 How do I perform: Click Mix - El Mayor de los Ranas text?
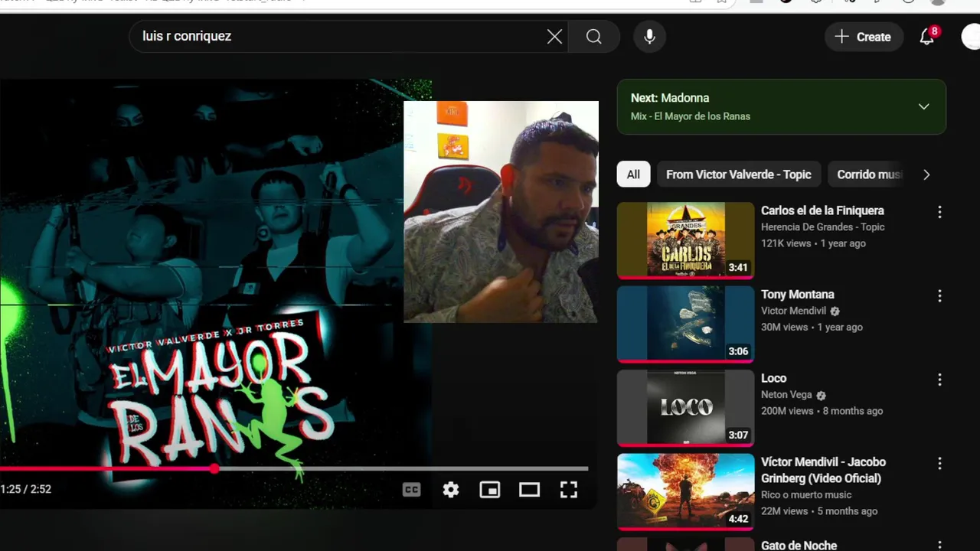point(691,116)
